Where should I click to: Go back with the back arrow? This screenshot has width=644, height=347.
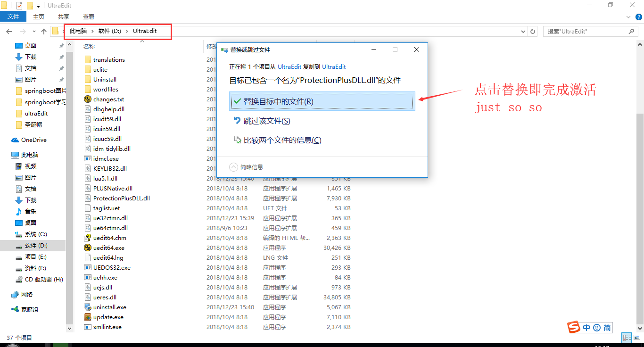click(x=8, y=32)
